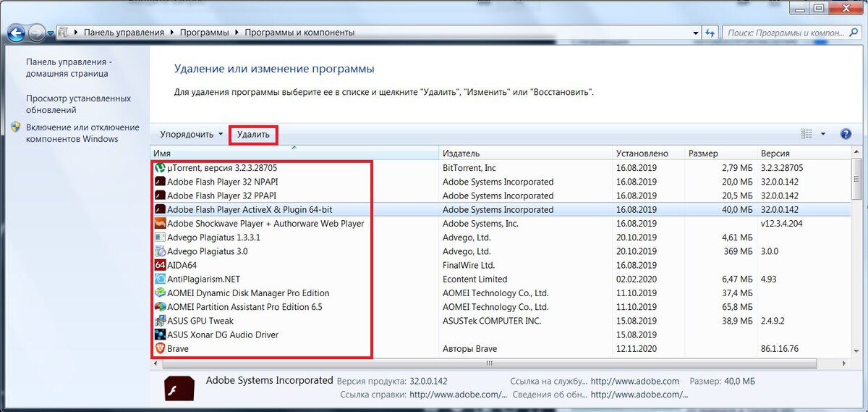Click the ASUS GPU Tweak icon

click(x=161, y=321)
